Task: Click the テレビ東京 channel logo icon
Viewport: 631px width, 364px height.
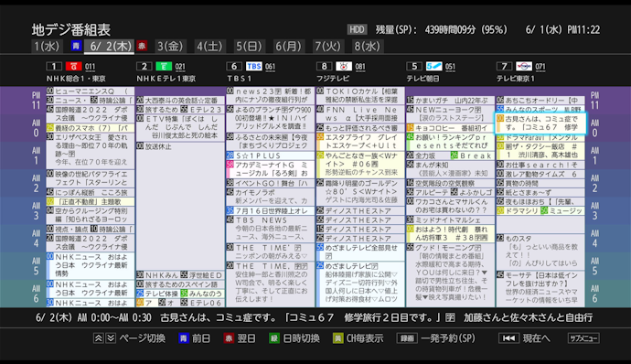Action: pos(524,66)
